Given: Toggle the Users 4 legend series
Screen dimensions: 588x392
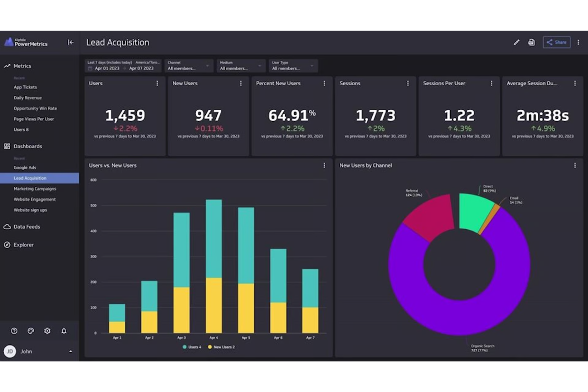Looking at the screenshot, I should 192,347.
